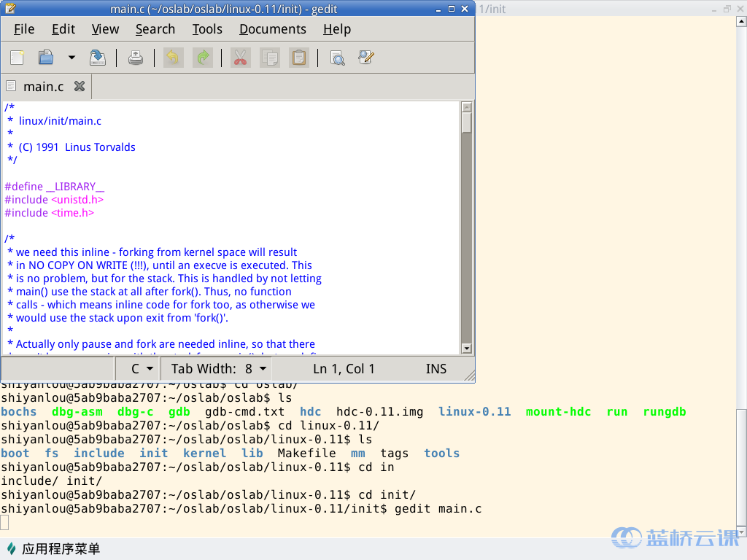Open the Search menu

tap(155, 29)
